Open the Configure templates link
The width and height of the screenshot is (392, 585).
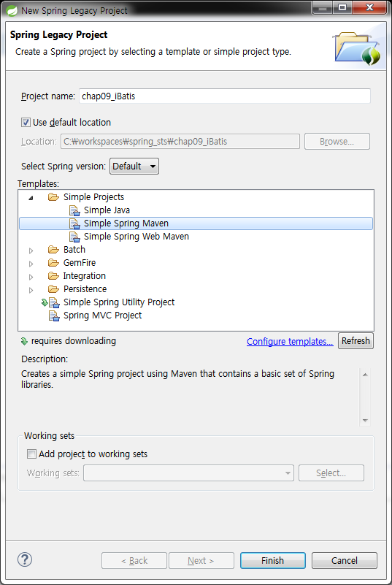290,341
